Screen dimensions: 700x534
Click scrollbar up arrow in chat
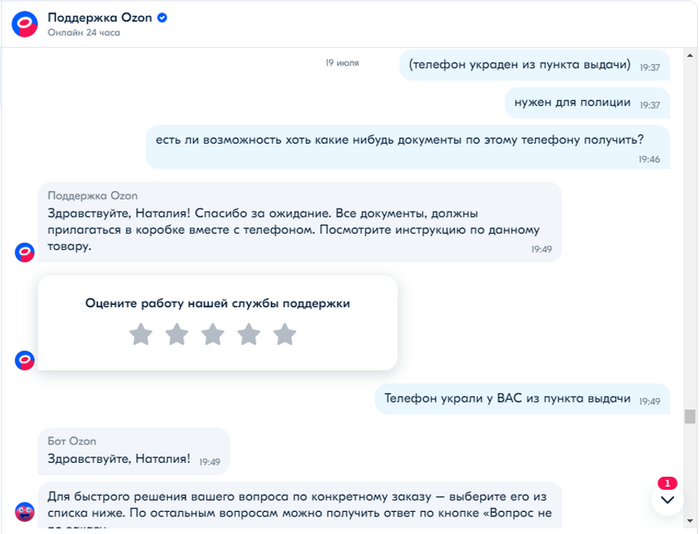click(x=690, y=55)
